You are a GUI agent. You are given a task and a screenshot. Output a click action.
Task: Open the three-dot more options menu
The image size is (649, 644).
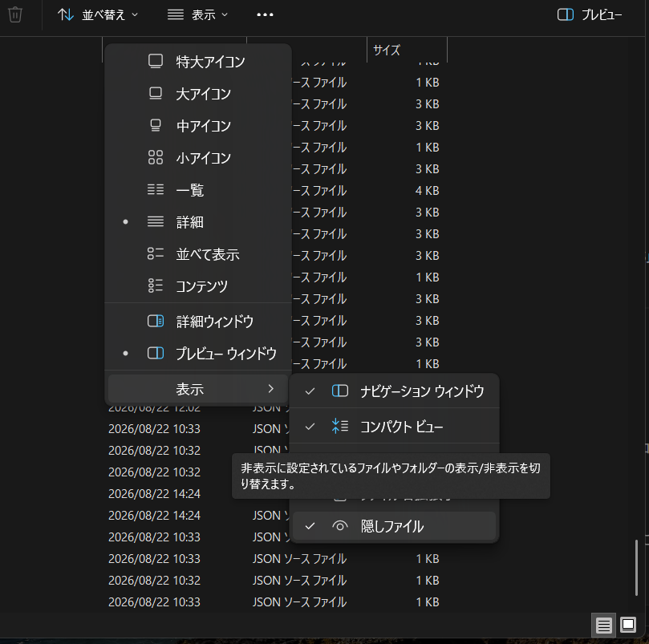[265, 15]
